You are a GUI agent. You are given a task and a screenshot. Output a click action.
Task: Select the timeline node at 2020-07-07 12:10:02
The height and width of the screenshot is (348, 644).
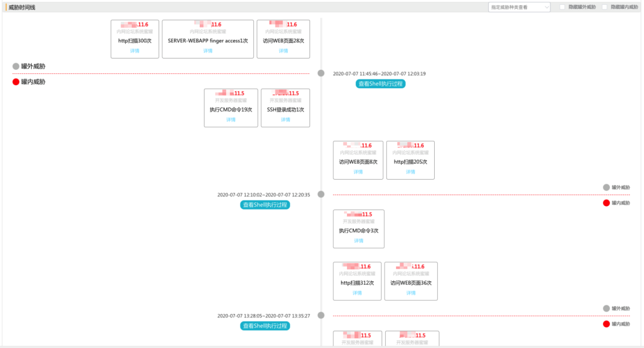(x=321, y=194)
